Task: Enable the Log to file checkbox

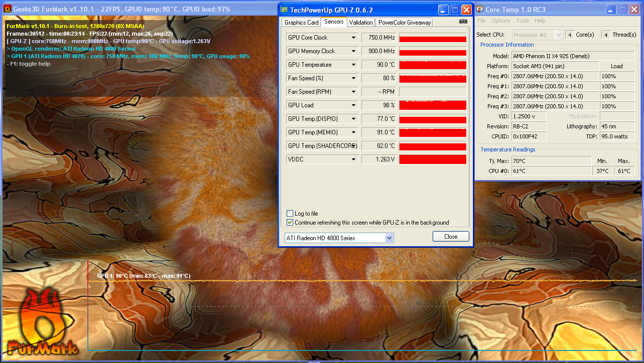Action: (290, 214)
